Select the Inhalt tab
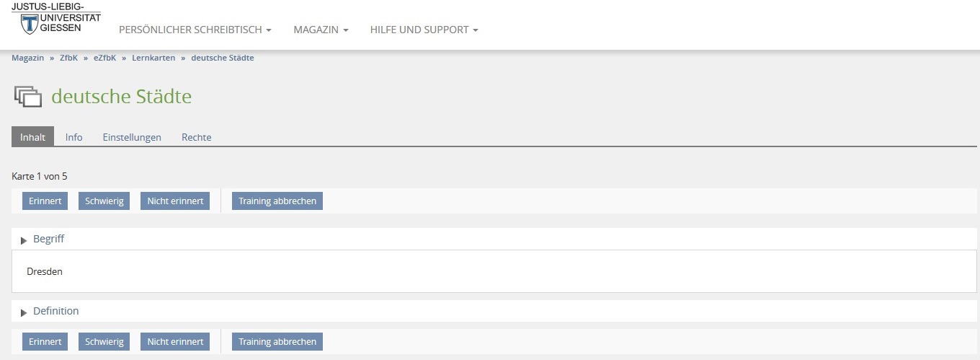Viewport: 980px width, 360px height. click(x=33, y=137)
